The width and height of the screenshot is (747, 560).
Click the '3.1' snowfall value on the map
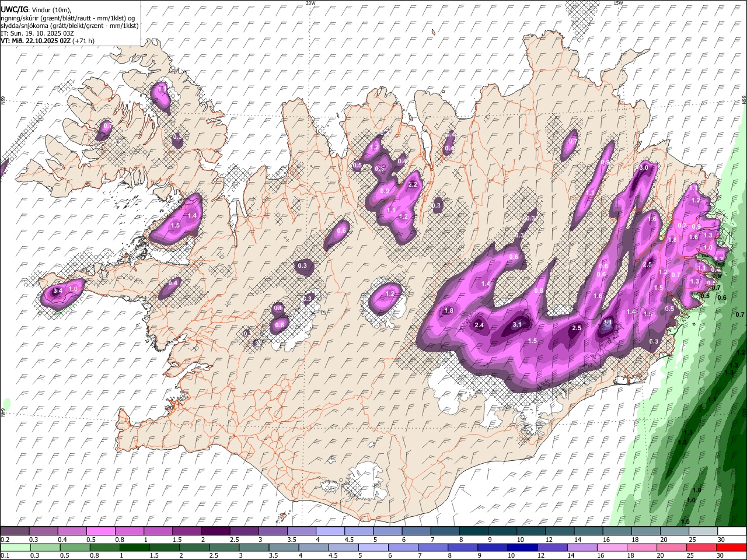[x=517, y=324]
